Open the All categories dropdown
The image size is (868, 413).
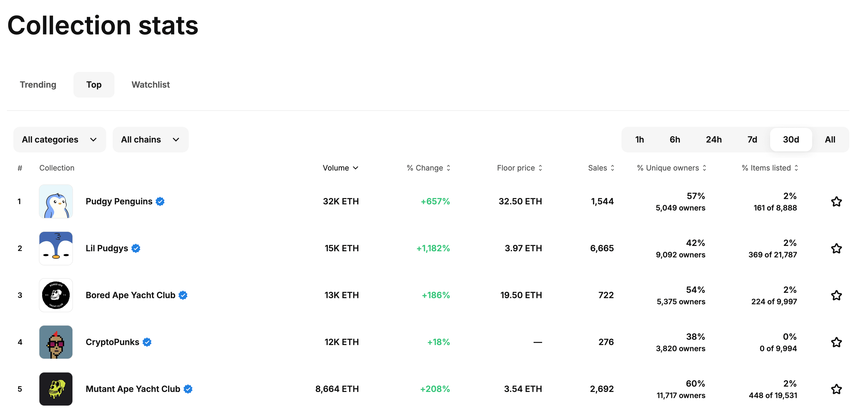click(60, 140)
